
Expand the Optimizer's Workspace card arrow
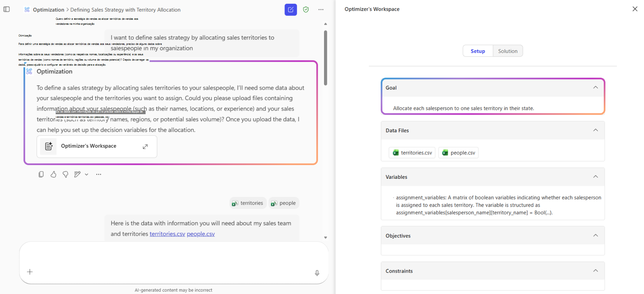coord(145,147)
